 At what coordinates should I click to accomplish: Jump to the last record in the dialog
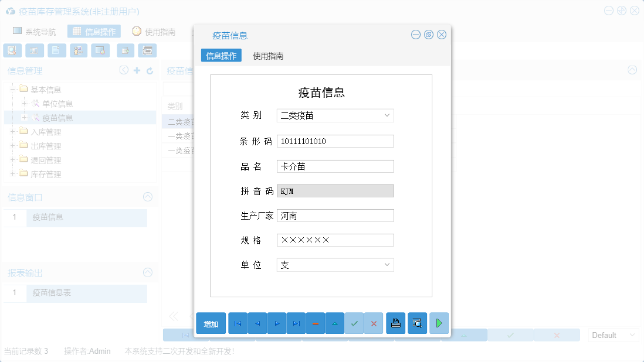tap(296, 323)
